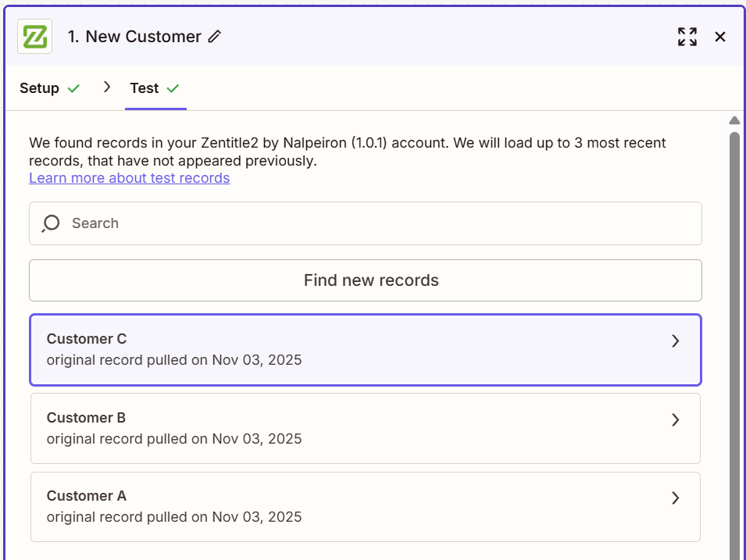The image size is (746, 560).
Task: Open the Learn more about test records link
Action: (129, 178)
